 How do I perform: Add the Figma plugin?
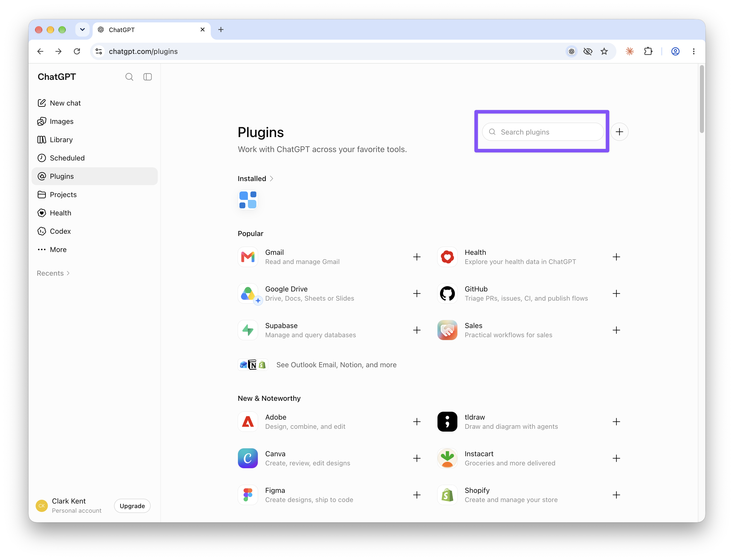417,495
